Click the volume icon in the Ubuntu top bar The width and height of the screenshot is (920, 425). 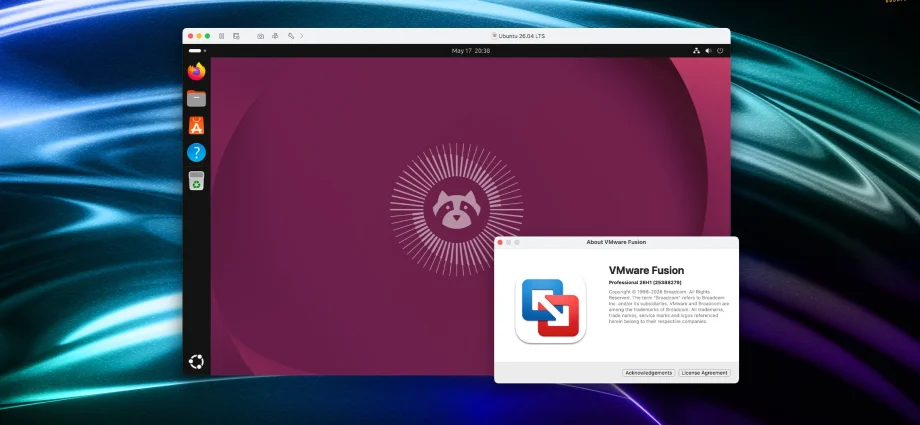pyautogui.click(x=708, y=50)
